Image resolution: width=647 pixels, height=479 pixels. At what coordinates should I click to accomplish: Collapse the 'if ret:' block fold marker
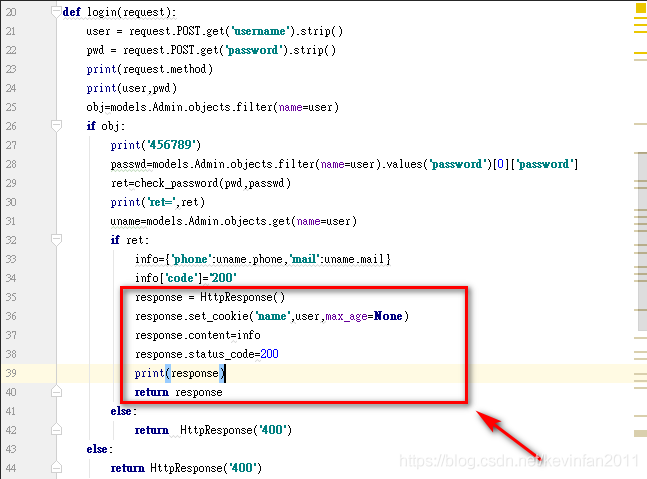click(57, 239)
